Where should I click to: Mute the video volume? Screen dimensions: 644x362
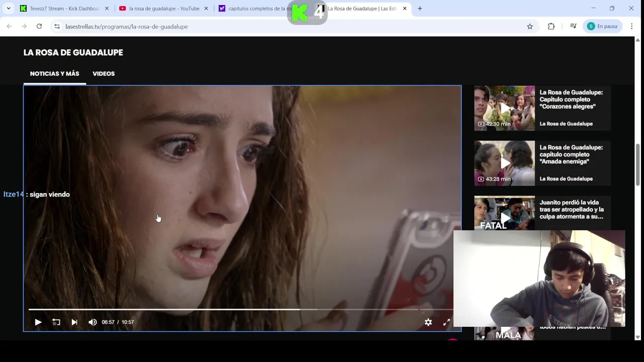93,322
